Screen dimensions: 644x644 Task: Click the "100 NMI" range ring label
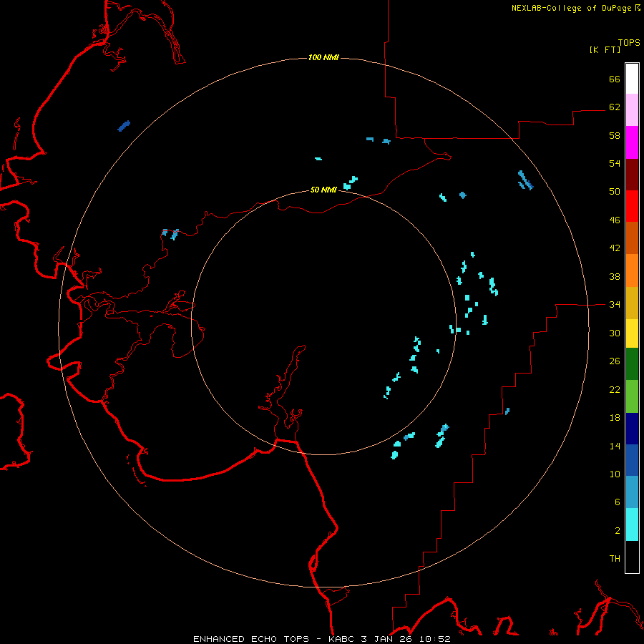pos(323,57)
